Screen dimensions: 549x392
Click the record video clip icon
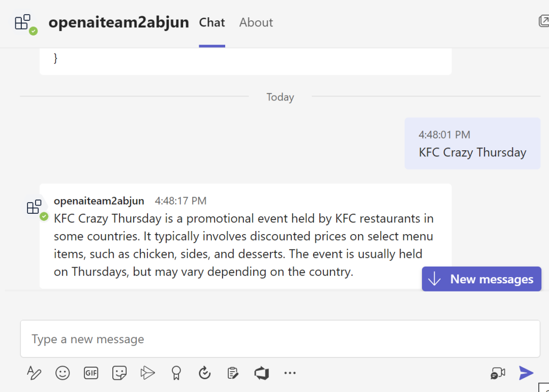click(498, 373)
